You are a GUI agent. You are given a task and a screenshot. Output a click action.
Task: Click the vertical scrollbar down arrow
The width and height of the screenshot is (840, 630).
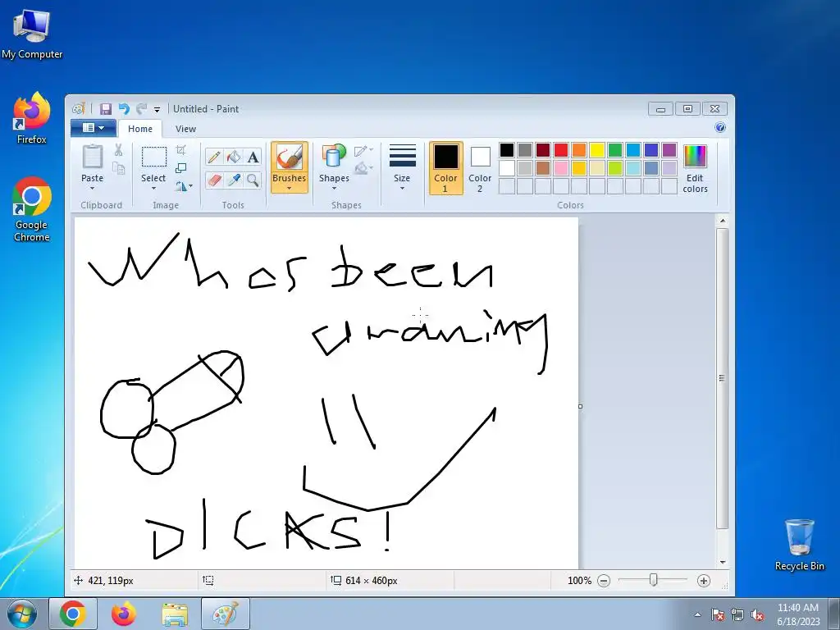coord(723,562)
